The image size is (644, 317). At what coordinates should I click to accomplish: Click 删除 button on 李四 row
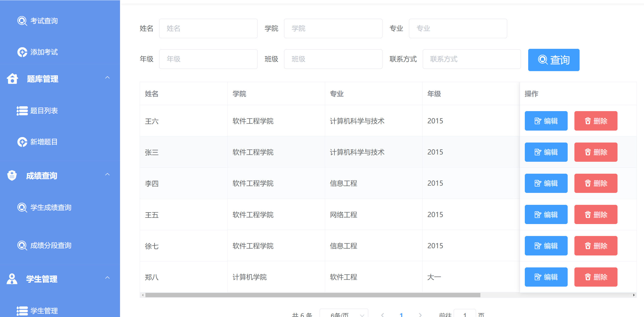point(596,183)
